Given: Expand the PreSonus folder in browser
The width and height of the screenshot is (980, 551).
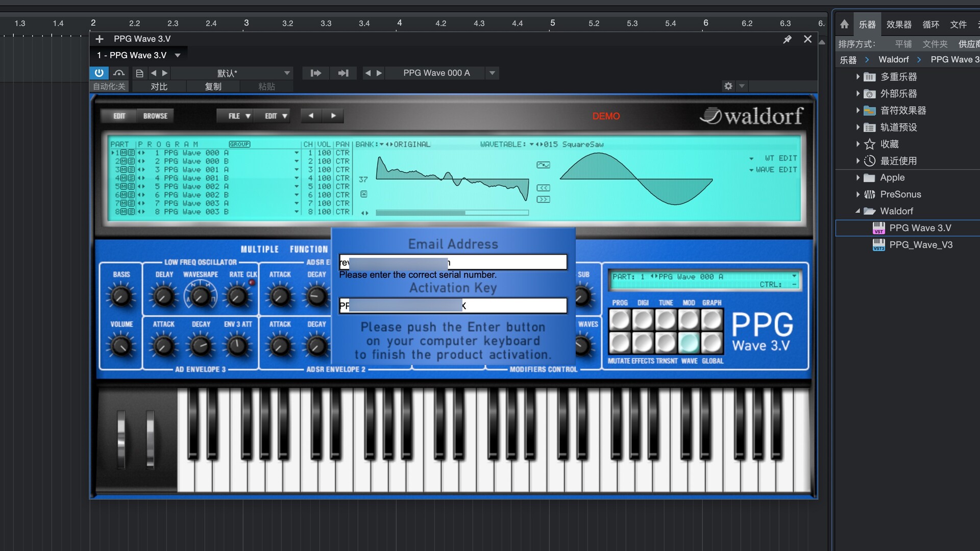Looking at the screenshot, I should click(x=857, y=194).
